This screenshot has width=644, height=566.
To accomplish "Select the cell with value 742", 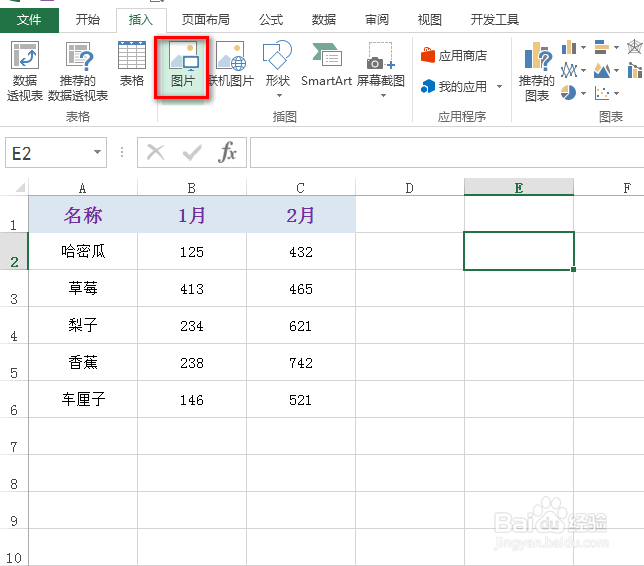I will tap(301, 362).
